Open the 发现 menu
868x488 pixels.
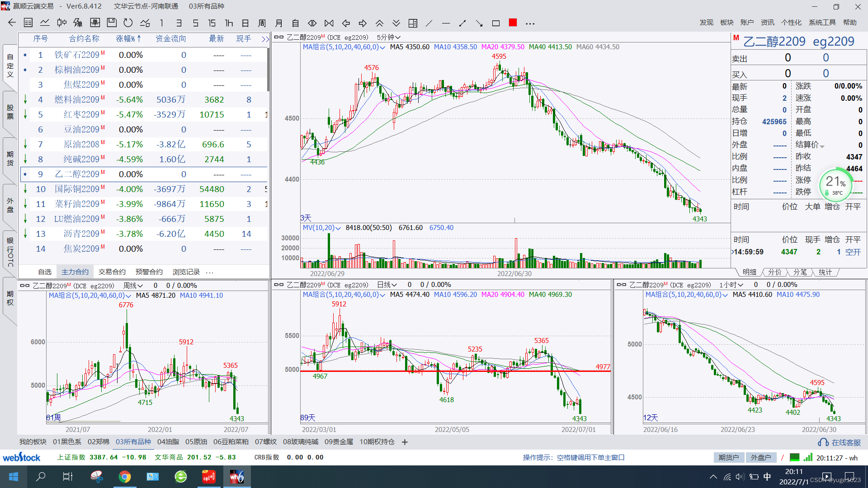click(706, 23)
